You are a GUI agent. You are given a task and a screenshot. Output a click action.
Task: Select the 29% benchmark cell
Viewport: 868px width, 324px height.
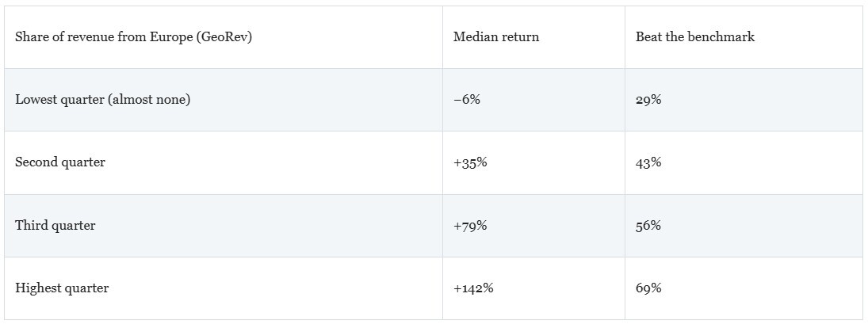tap(648, 100)
